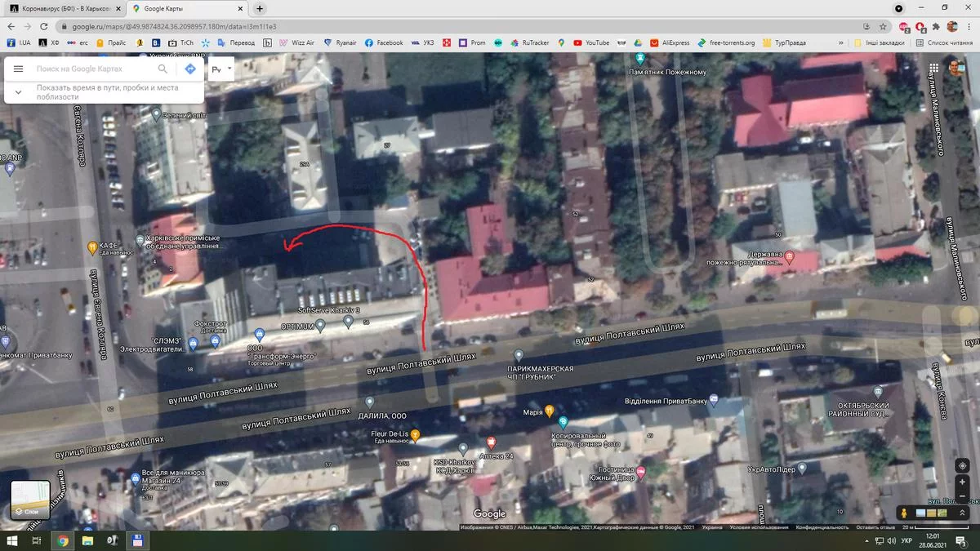Click the Google account avatar on map
This screenshot has width=980, height=551.
(955, 69)
